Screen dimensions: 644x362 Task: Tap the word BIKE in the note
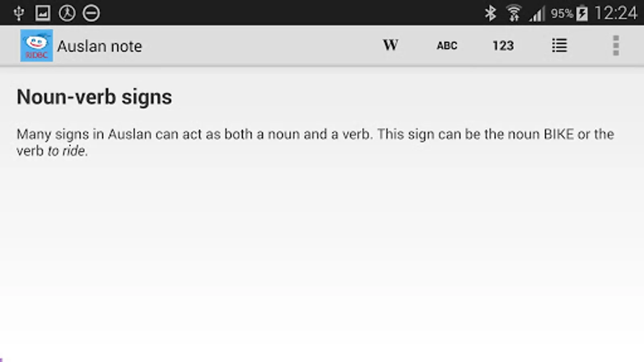[559, 134]
